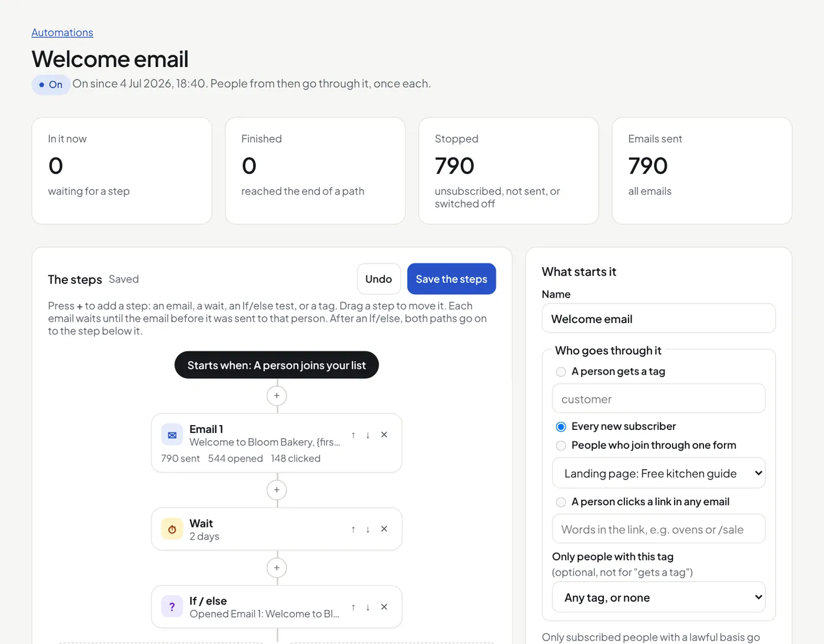Open the Landing page form dropdown
This screenshot has width=824, height=644.
659,473
